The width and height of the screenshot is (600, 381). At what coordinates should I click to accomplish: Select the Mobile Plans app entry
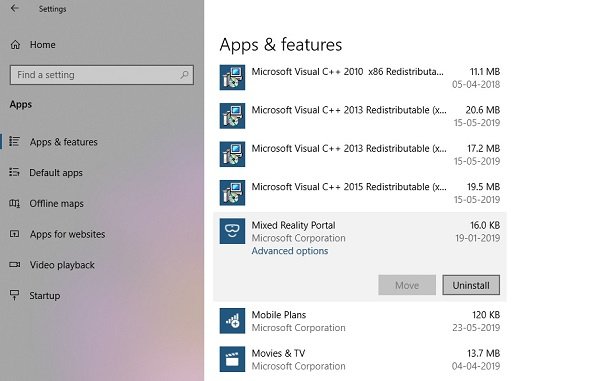[x=360, y=321]
